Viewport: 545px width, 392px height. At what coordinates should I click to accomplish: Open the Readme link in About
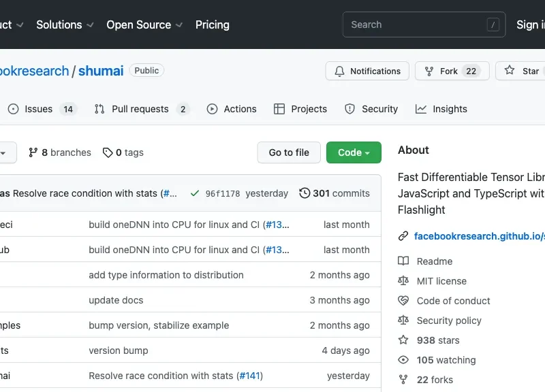pos(435,261)
